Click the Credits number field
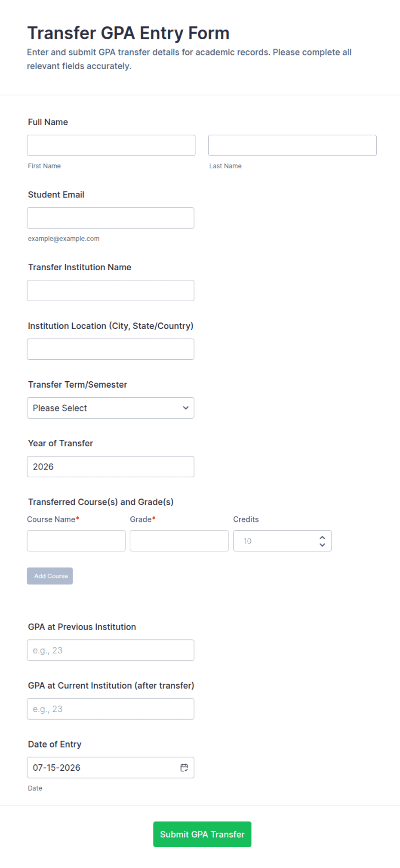Viewport: 400px width, 868px height. [x=283, y=541]
